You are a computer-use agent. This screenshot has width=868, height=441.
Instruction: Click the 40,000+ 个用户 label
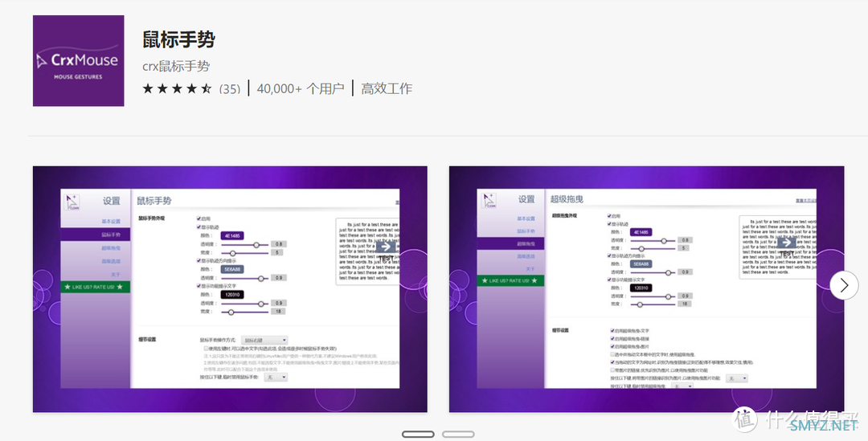coord(301,88)
